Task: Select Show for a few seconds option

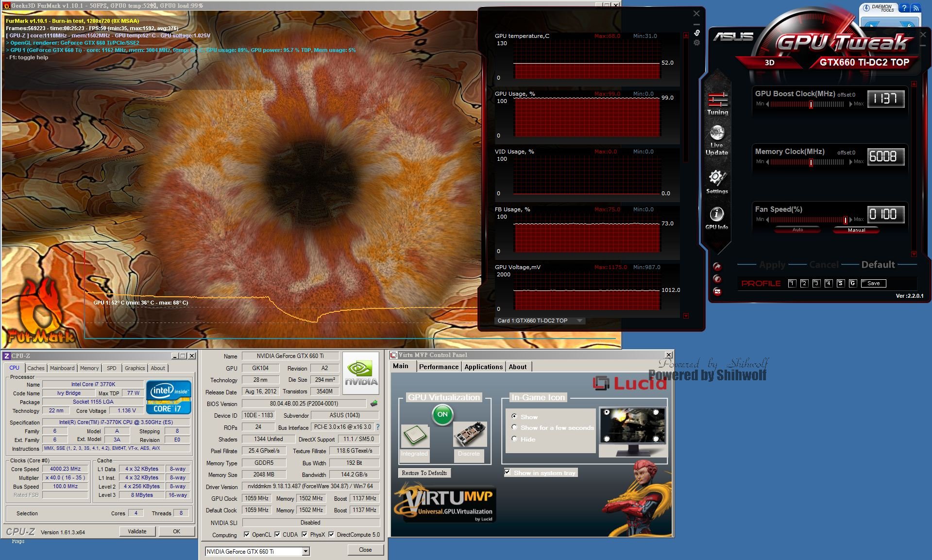Action: click(514, 427)
